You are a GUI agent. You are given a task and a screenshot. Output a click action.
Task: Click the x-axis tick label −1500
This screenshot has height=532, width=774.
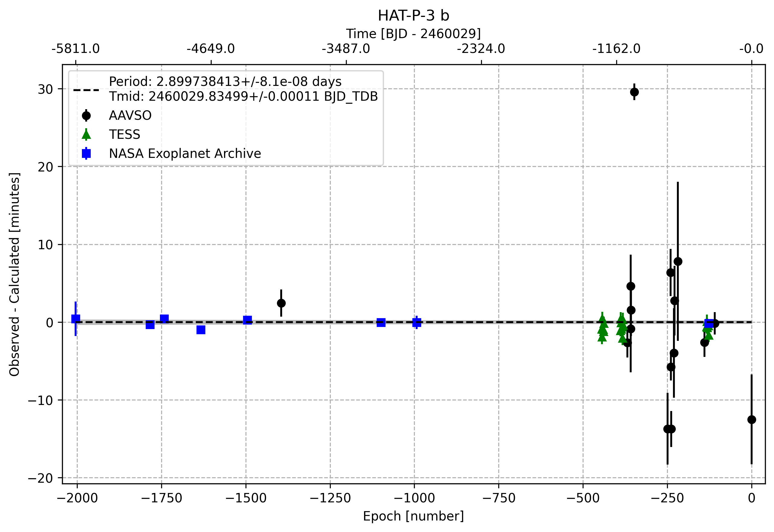click(x=246, y=498)
